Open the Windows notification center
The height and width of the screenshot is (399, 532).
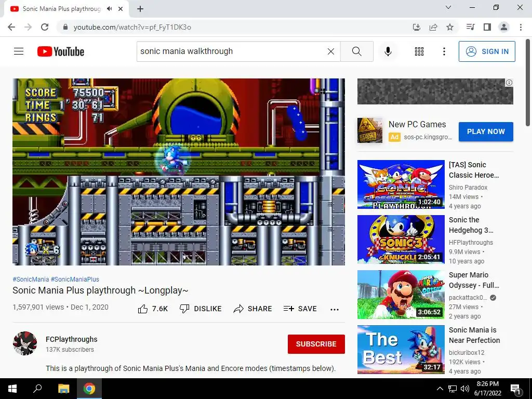(515, 389)
